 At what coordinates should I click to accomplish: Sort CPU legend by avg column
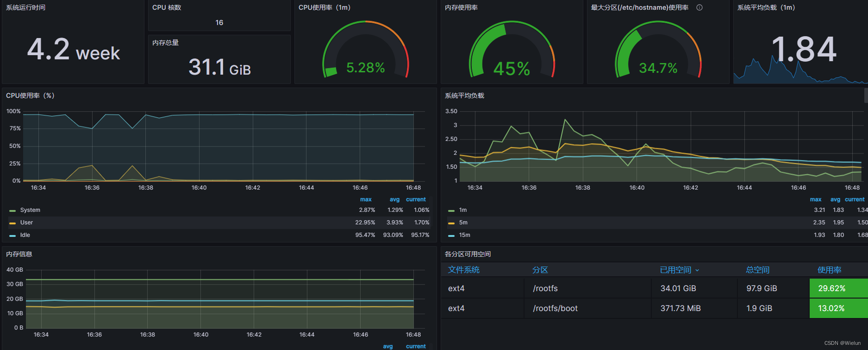click(x=394, y=199)
